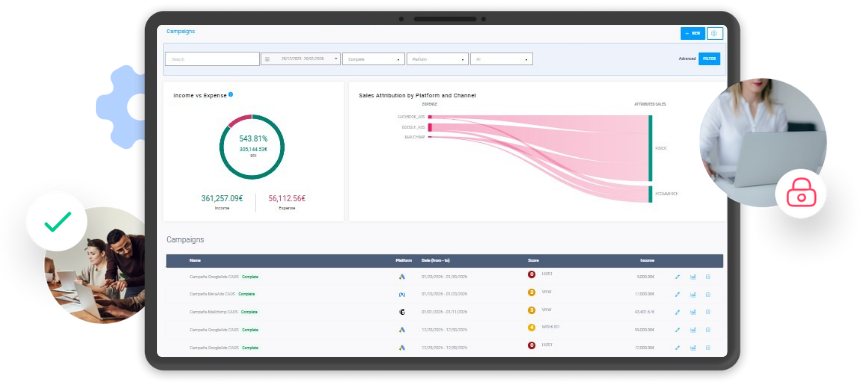This screenshot has width=861, height=386.
Task: Sort by the Score column header
Action: pyautogui.click(x=532, y=260)
